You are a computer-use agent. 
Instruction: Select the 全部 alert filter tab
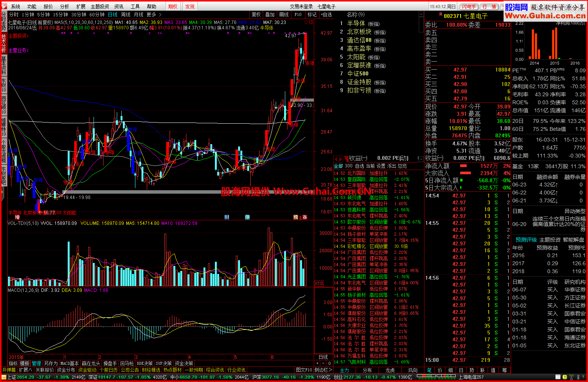click(x=338, y=166)
